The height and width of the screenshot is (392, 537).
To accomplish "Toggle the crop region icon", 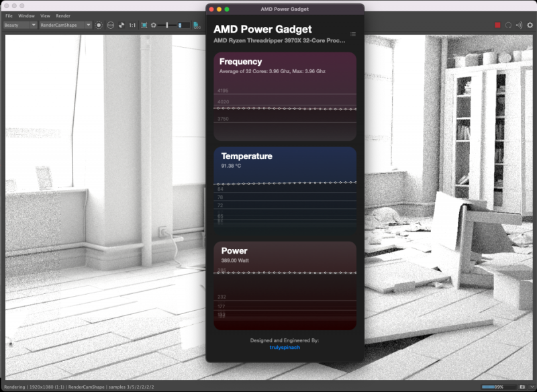I will point(144,25).
